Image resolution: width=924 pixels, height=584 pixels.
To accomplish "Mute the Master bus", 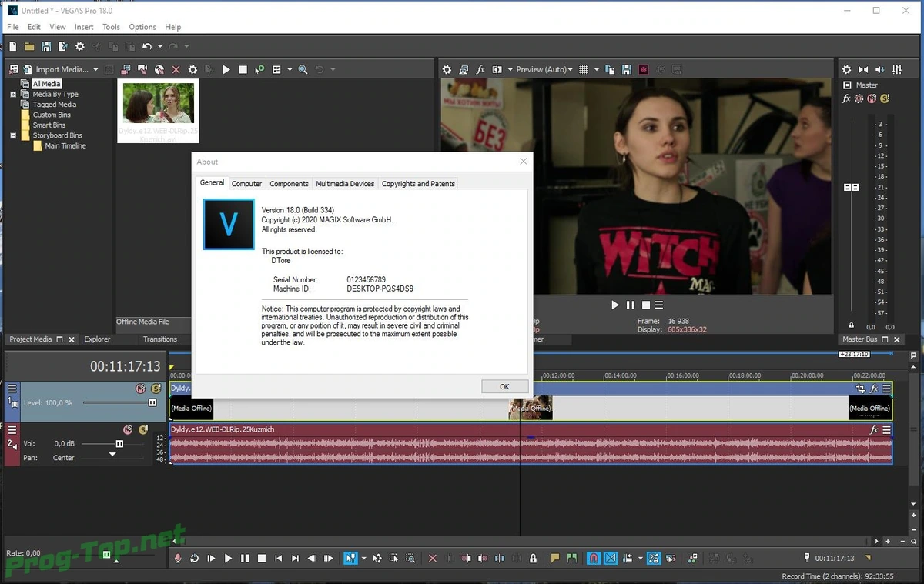I will [872, 98].
